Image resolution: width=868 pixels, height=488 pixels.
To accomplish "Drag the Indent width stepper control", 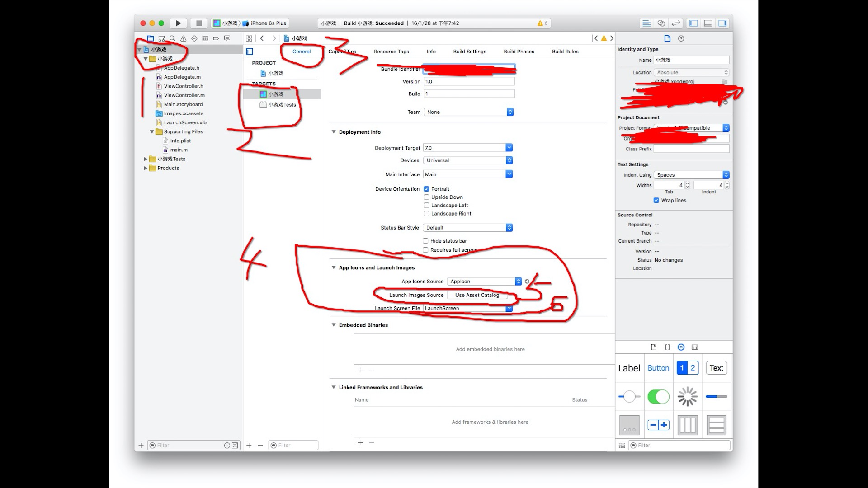I will pyautogui.click(x=727, y=185).
